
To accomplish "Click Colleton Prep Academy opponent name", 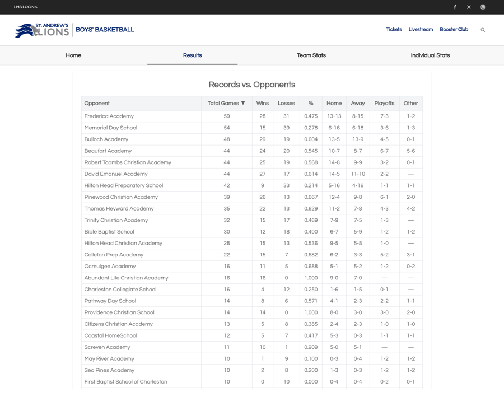I will [x=114, y=255].
